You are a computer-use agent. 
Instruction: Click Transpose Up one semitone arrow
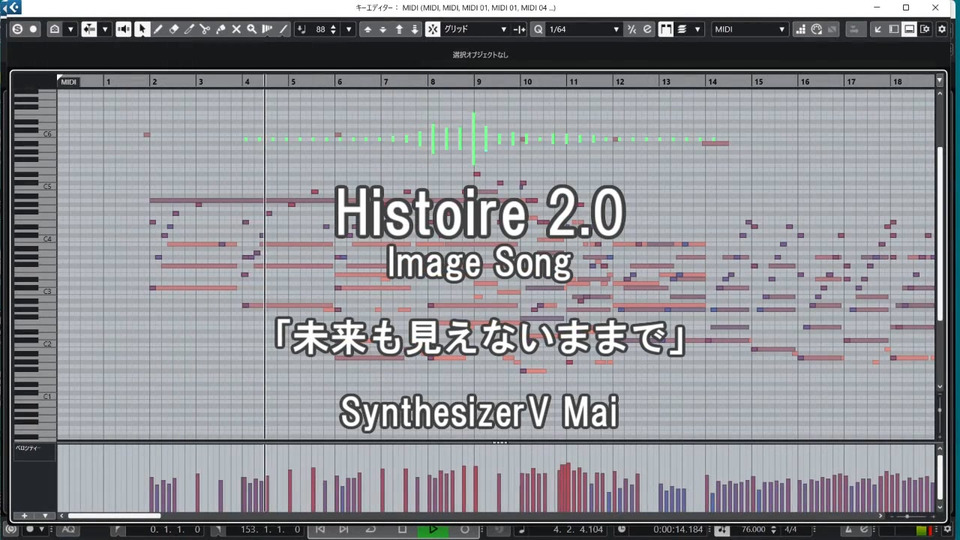pos(368,29)
